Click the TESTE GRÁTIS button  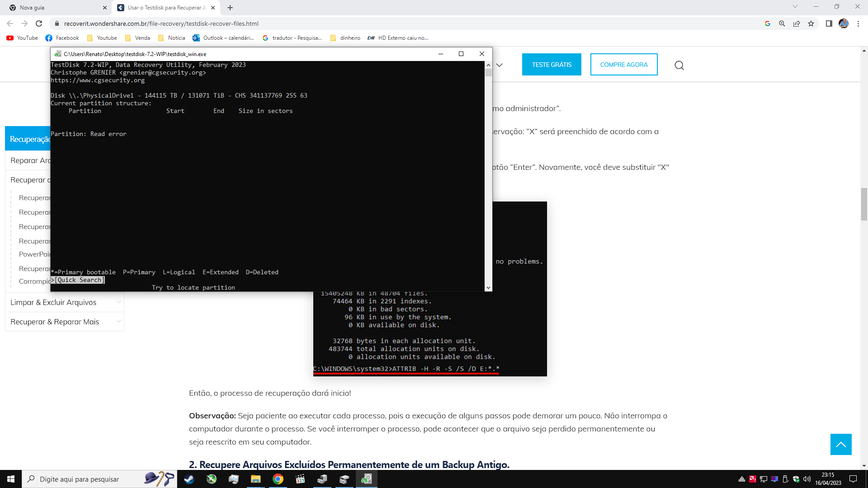click(552, 65)
